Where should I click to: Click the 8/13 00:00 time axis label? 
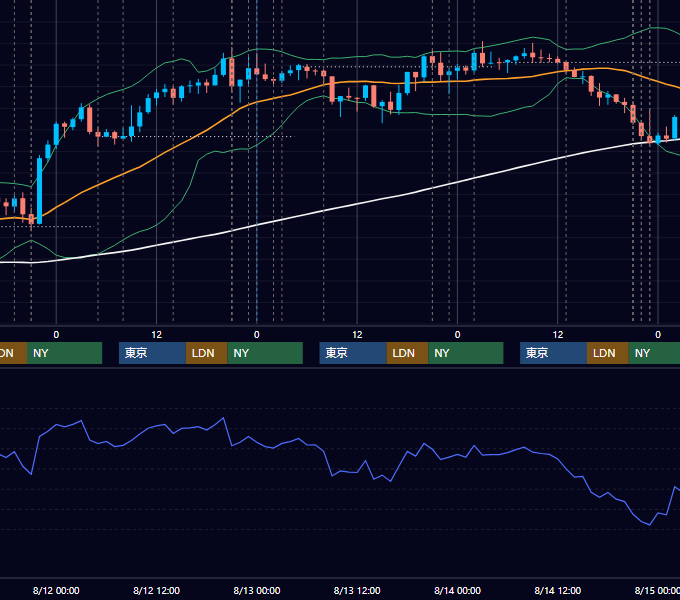(x=257, y=590)
